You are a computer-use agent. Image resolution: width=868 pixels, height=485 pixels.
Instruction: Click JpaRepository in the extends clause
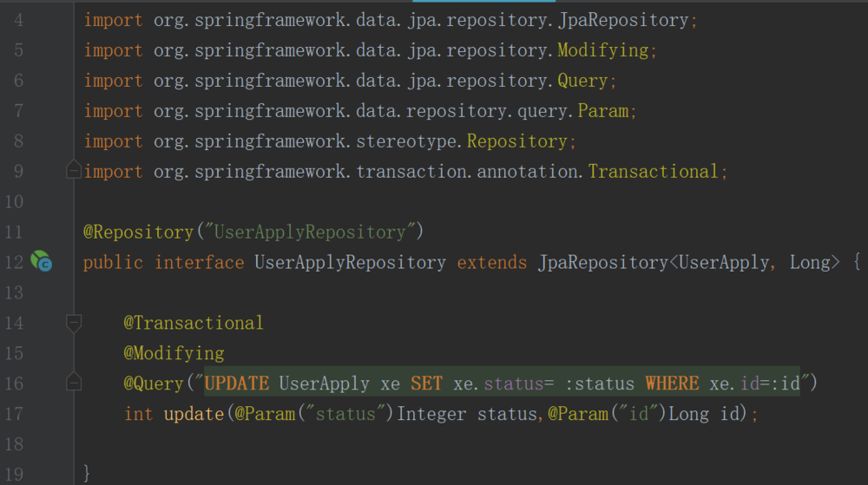(x=603, y=263)
